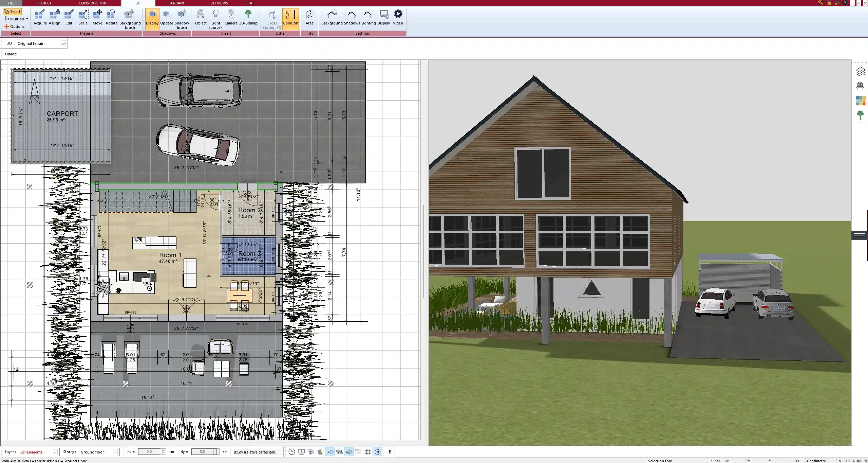Click the Shadow brush tool
868x463 pixels.
182,18
